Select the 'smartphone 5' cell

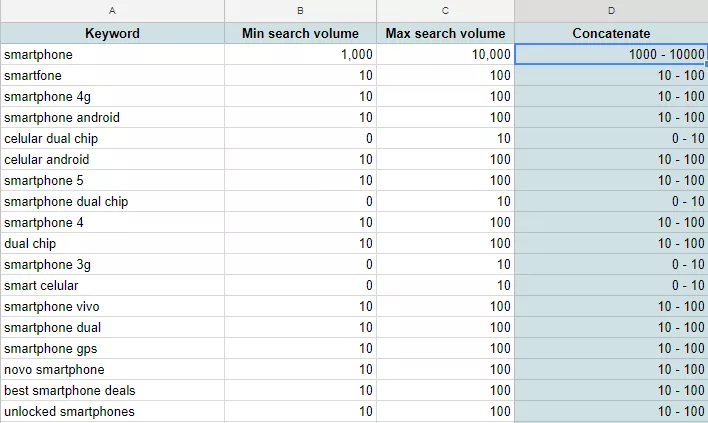(112, 181)
